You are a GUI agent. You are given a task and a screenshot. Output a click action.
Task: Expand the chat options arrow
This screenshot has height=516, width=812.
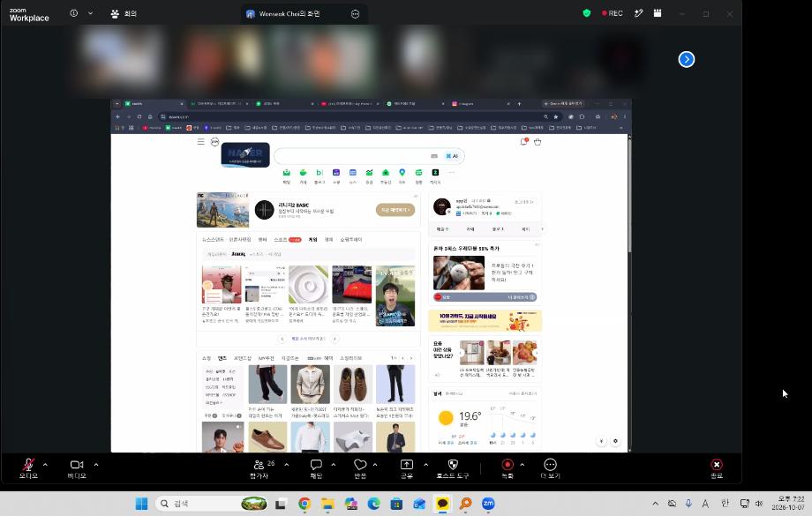tap(333, 465)
